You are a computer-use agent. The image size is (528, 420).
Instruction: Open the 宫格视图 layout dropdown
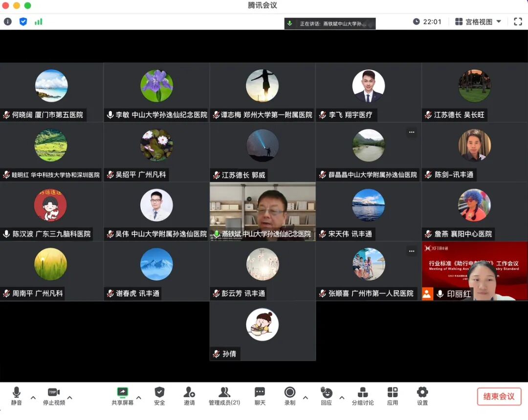[x=478, y=22]
